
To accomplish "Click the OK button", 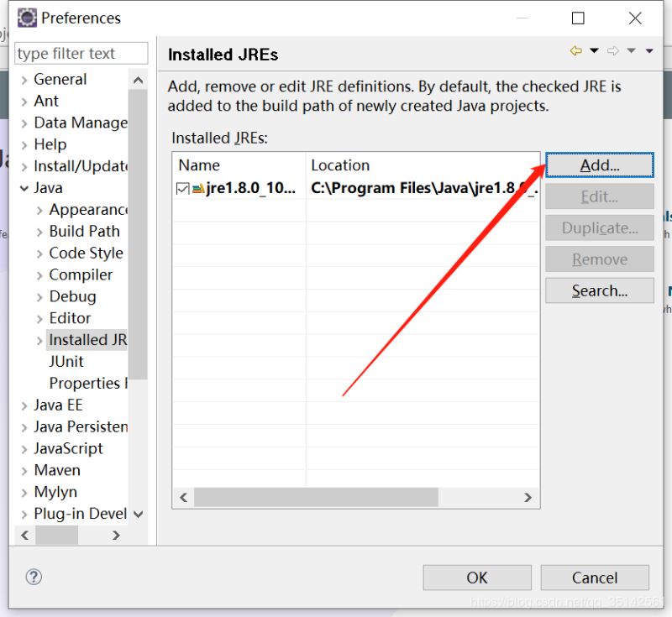I will pyautogui.click(x=476, y=578).
